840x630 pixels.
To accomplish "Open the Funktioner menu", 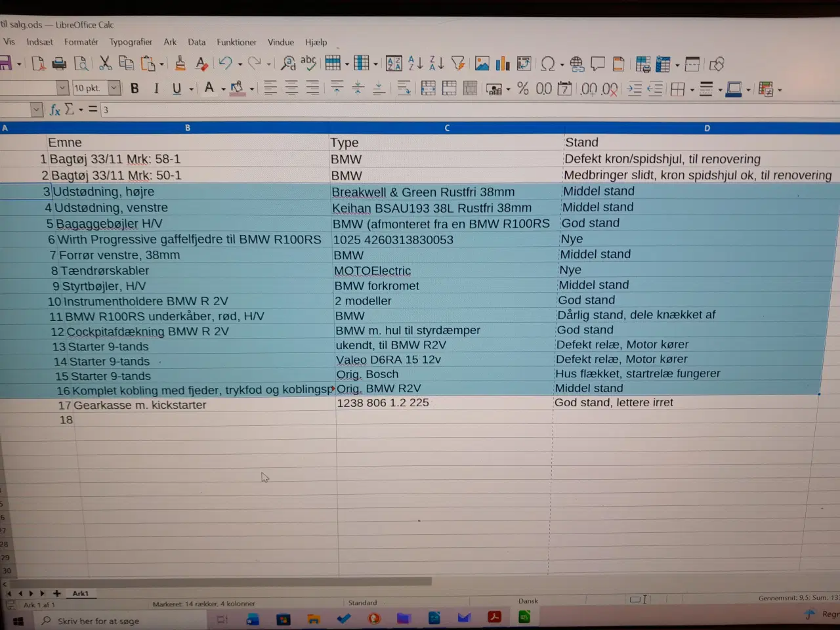I will click(236, 42).
